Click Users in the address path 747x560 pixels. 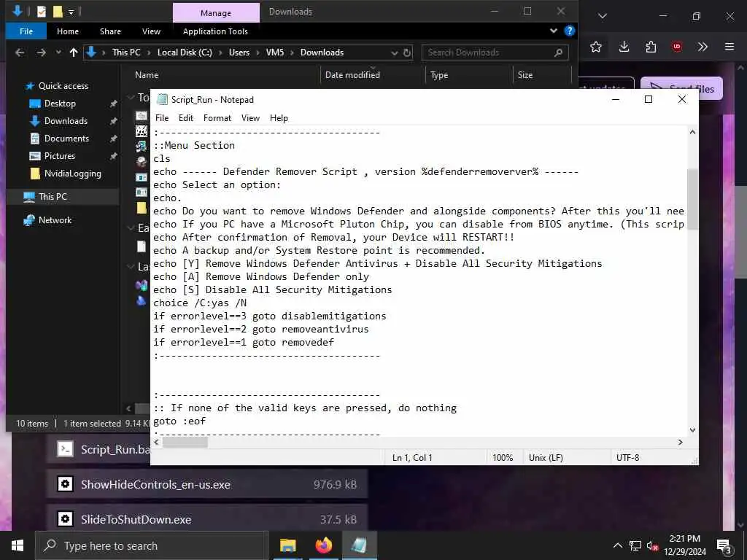point(239,52)
